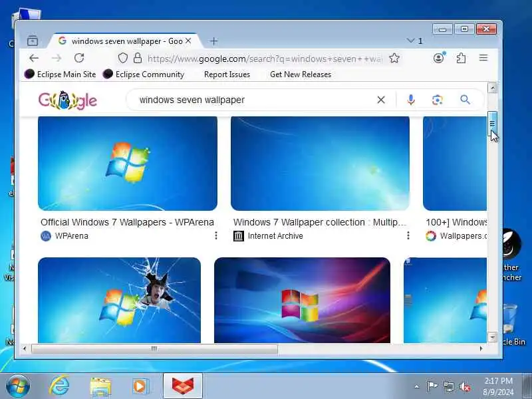
Task: Open the Windows Start orb
Action: [x=18, y=386]
